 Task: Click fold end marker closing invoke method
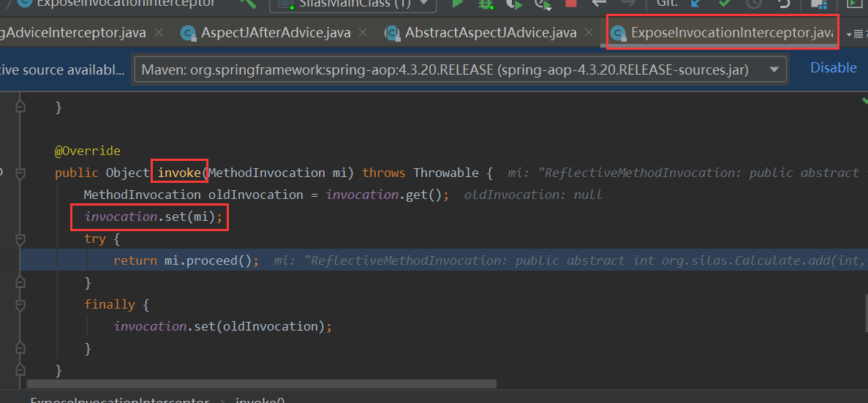[x=20, y=370]
